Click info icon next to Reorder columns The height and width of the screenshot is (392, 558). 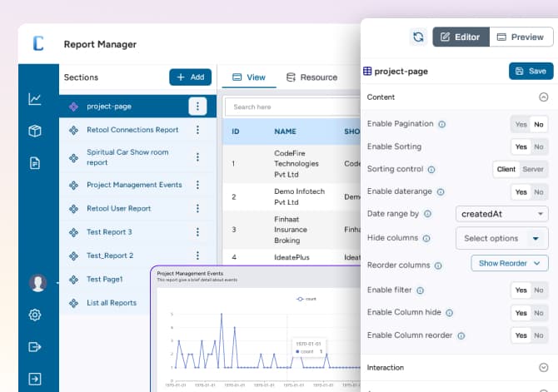(x=438, y=265)
